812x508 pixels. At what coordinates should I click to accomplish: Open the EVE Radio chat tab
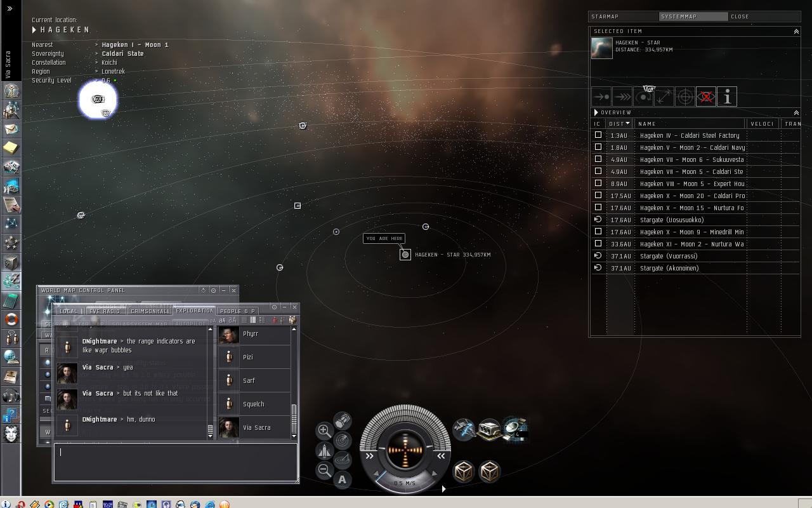pyautogui.click(x=105, y=311)
